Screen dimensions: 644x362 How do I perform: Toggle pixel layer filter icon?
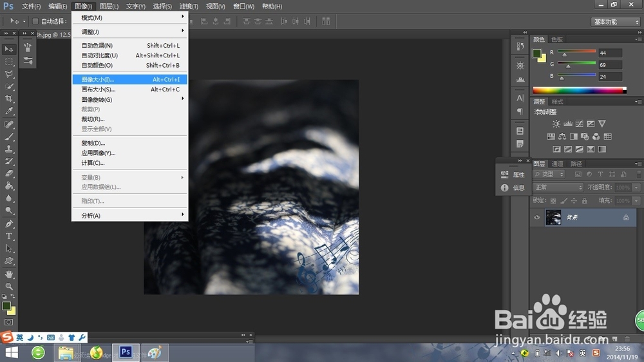point(578,174)
